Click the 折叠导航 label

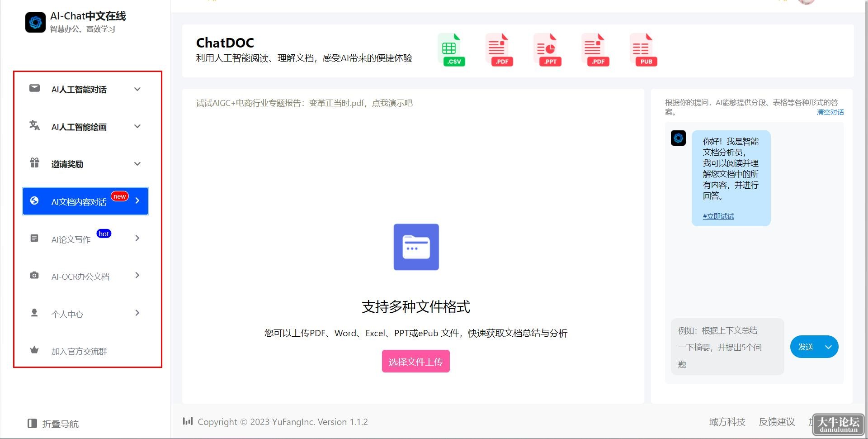coord(61,424)
